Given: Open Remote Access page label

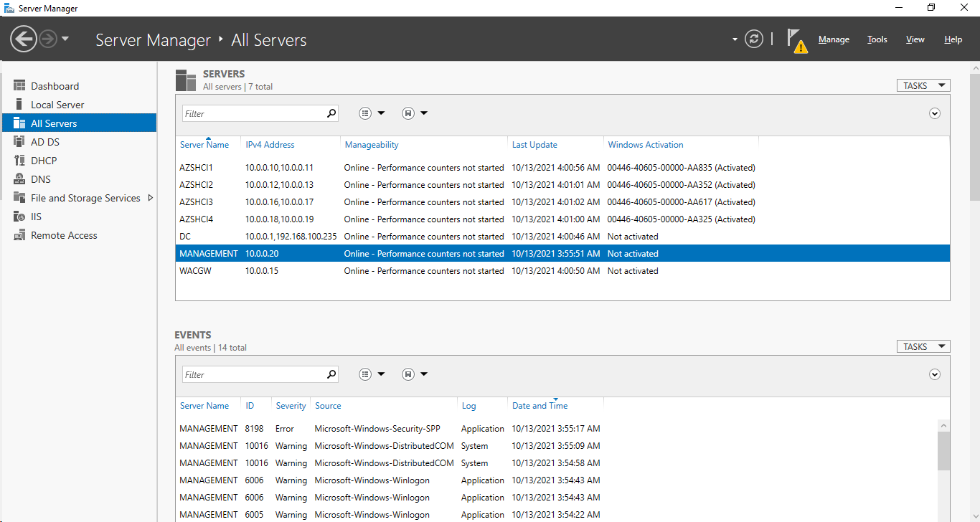Looking at the screenshot, I should click(64, 235).
